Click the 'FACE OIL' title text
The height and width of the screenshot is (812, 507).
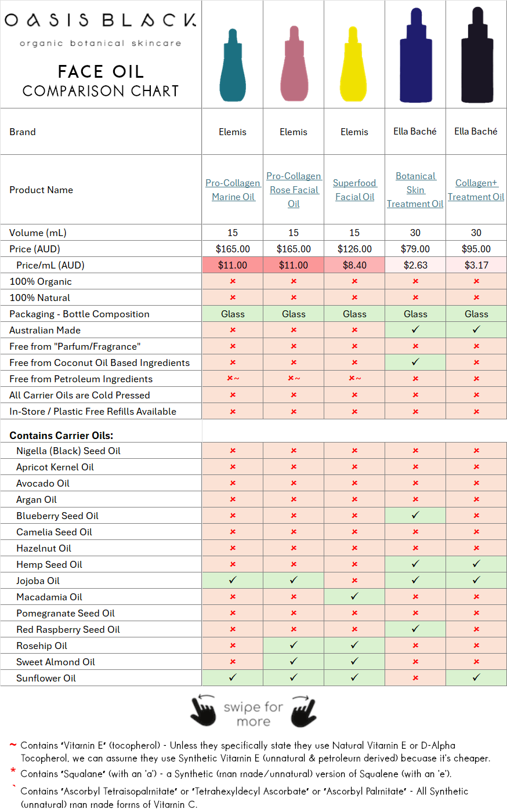pos(100,71)
